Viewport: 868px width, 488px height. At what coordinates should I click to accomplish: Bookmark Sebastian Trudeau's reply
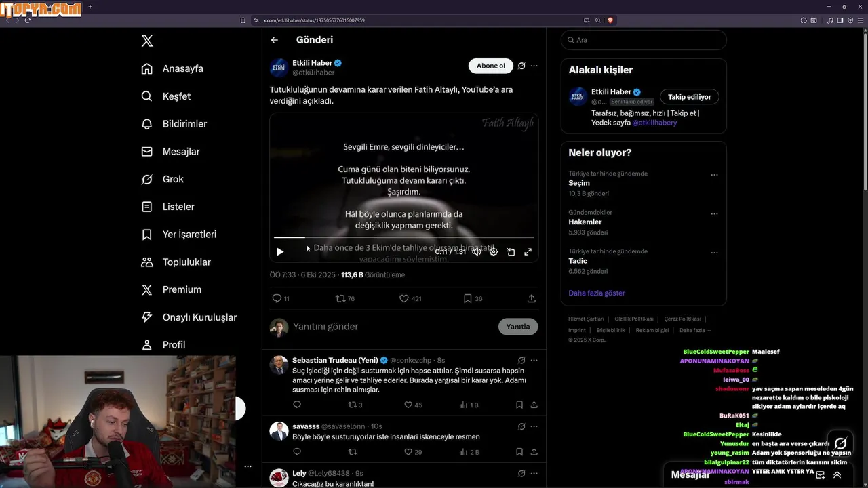pos(519,405)
